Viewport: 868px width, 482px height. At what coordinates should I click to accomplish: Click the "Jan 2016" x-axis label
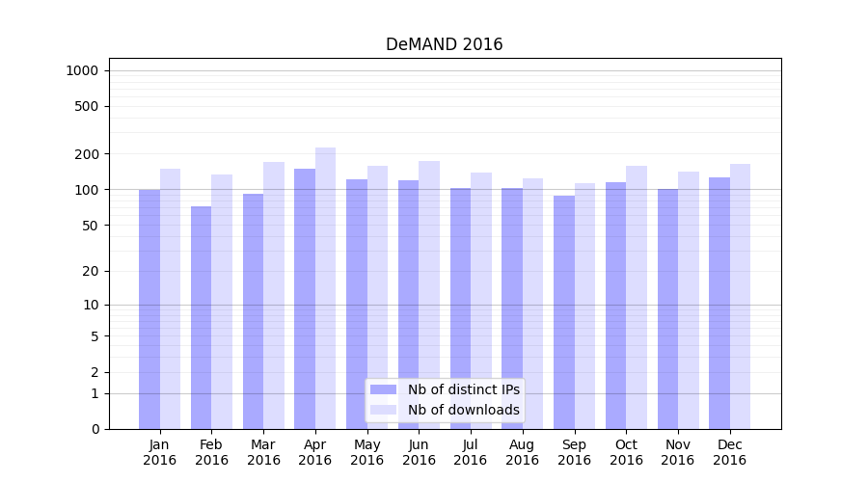click(160, 452)
